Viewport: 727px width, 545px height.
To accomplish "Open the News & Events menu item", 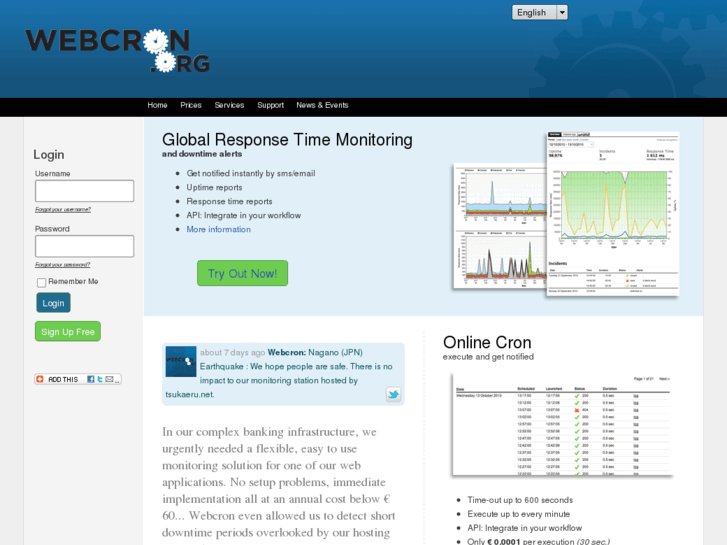I will point(322,105).
